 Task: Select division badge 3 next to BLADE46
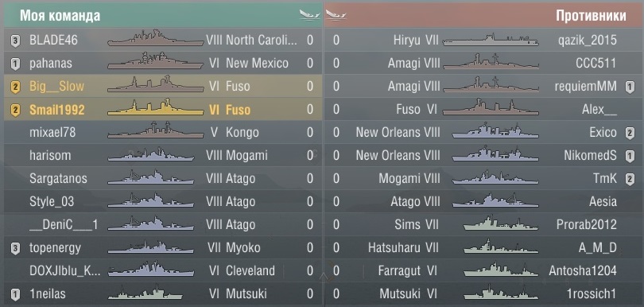click(x=15, y=41)
